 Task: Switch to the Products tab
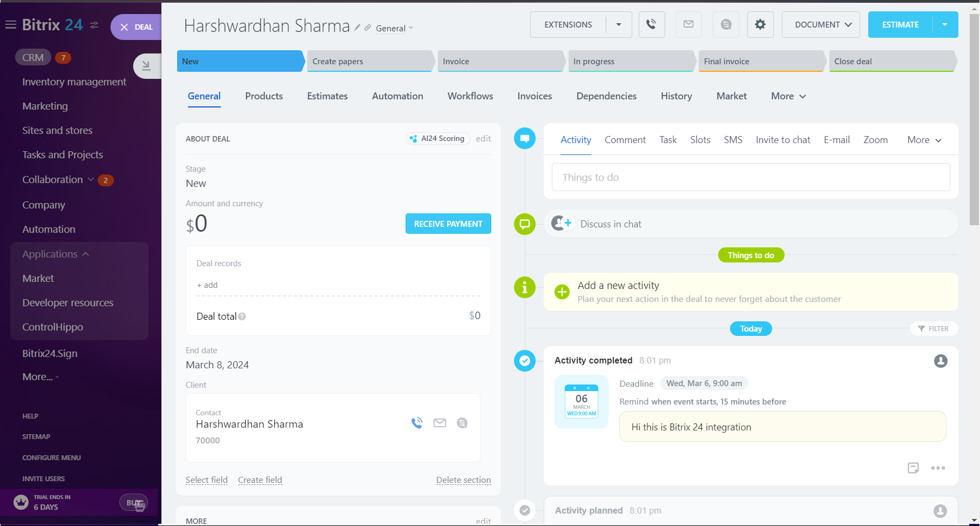pos(263,96)
